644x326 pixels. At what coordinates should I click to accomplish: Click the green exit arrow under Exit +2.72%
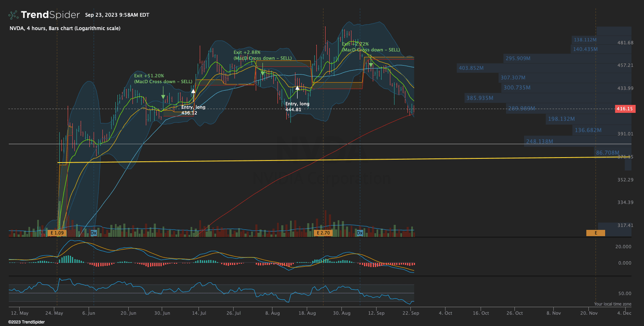coord(371,65)
